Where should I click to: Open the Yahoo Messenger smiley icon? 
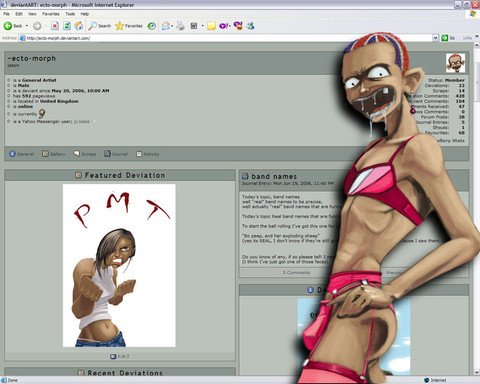[238, 26]
